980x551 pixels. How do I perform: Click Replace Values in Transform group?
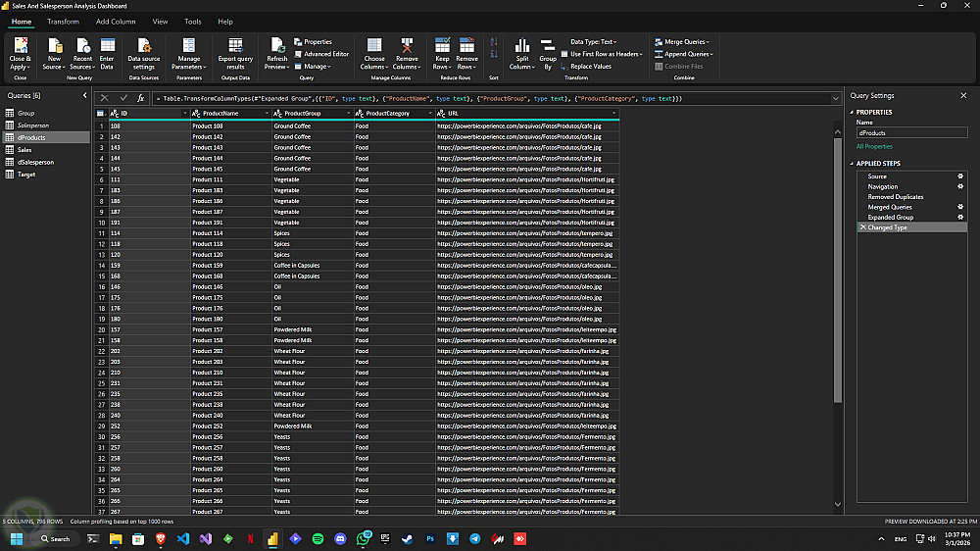point(590,67)
